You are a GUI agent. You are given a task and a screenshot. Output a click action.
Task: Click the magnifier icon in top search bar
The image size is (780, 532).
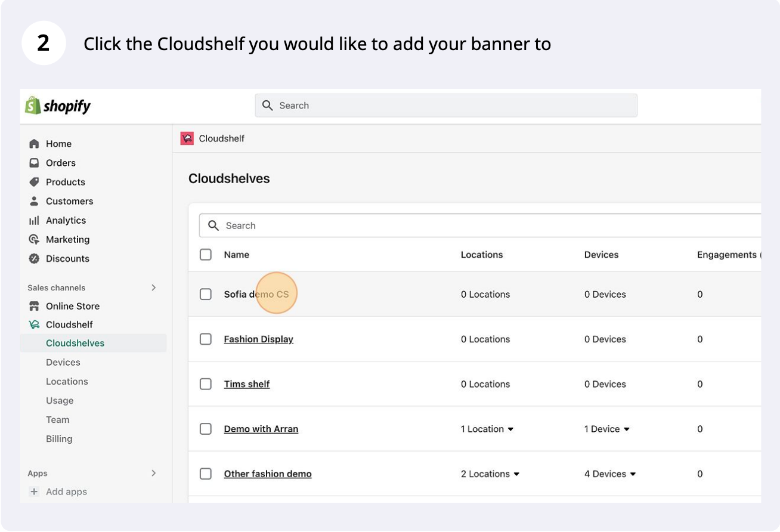pos(268,106)
